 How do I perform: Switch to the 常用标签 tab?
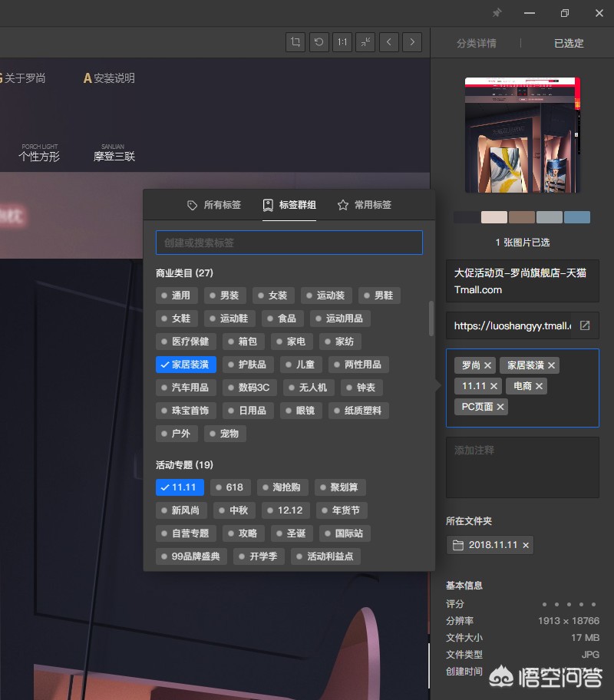pyautogui.click(x=364, y=205)
